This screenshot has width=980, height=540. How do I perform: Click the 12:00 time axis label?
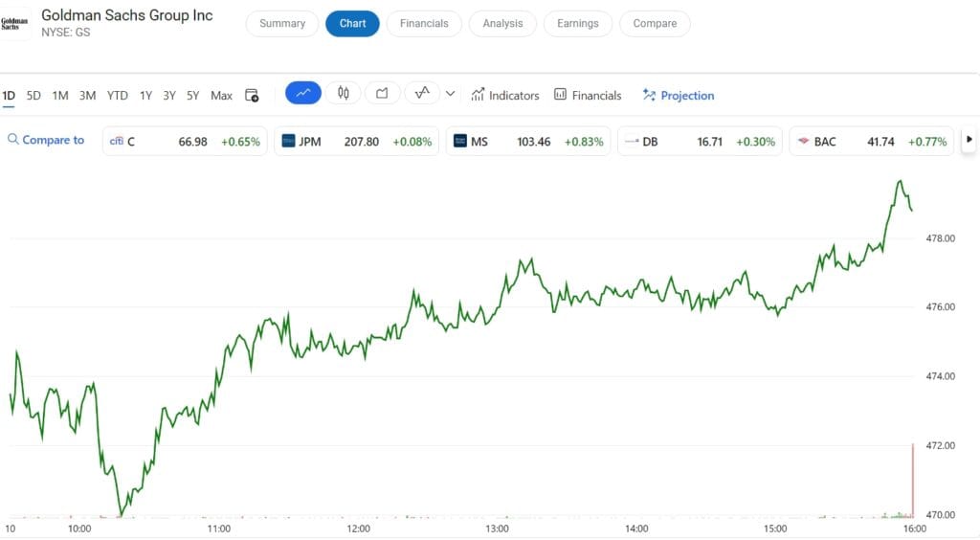(358, 529)
